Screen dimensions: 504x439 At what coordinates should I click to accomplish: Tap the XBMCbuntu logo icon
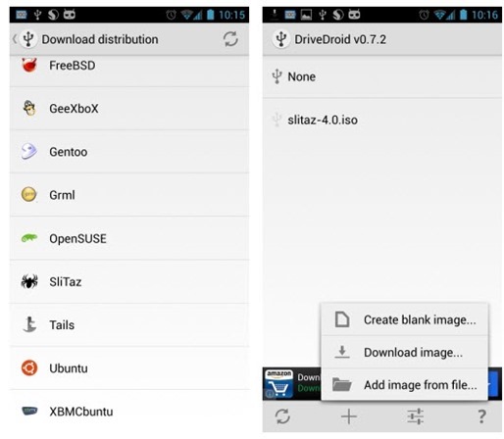click(x=29, y=411)
